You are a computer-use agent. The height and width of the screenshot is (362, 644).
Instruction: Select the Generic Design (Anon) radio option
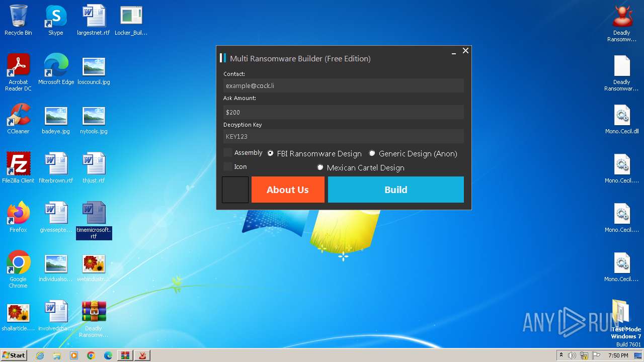pos(372,153)
